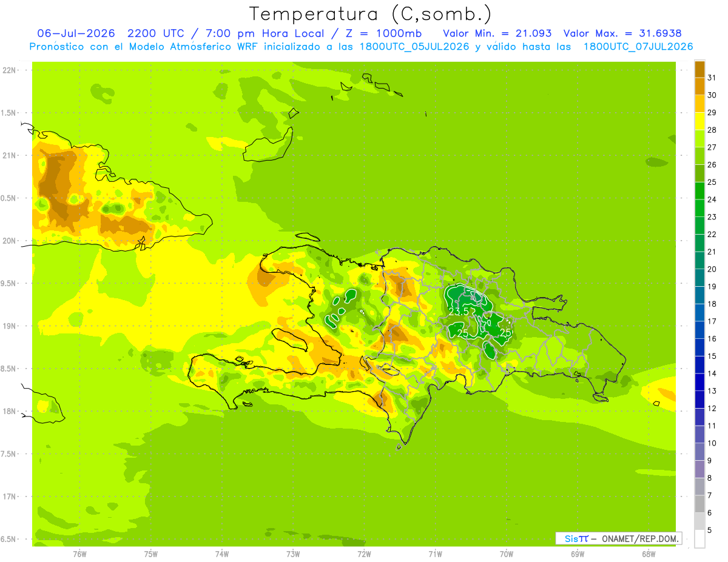This screenshot has height=562, width=728.
Task: Click the "10" legend scale label
Action: 712,443
